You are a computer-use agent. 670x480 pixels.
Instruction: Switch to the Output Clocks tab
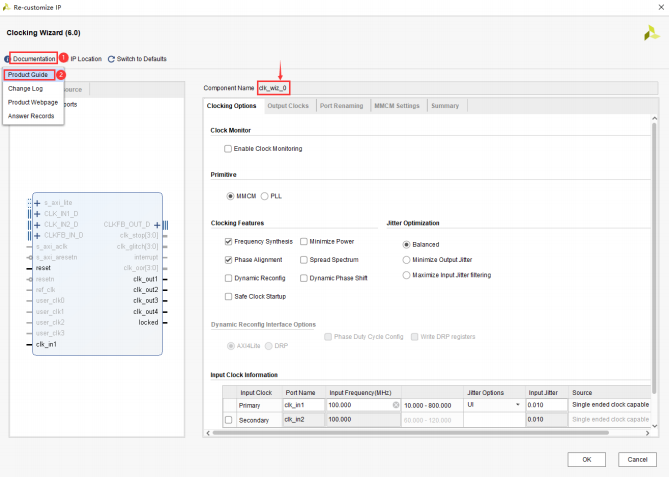pyautogui.click(x=288, y=106)
